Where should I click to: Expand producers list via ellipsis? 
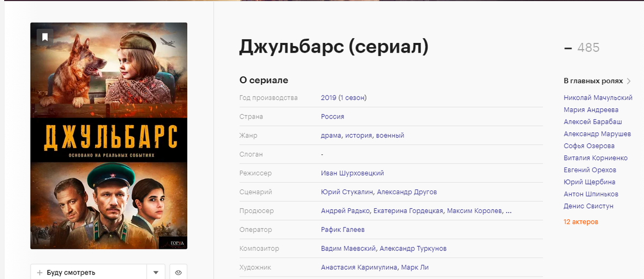[x=509, y=211]
